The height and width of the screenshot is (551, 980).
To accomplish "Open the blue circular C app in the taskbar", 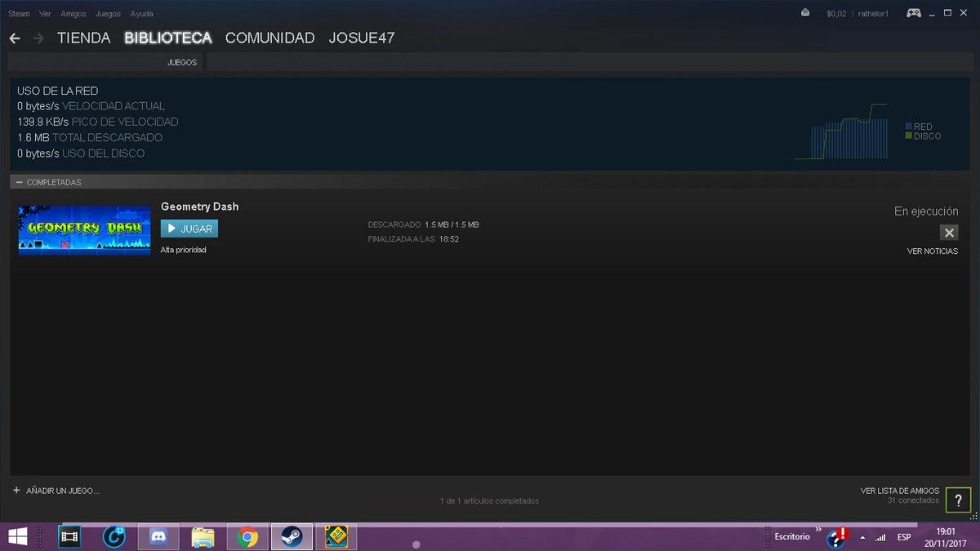I will click(114, 537).
